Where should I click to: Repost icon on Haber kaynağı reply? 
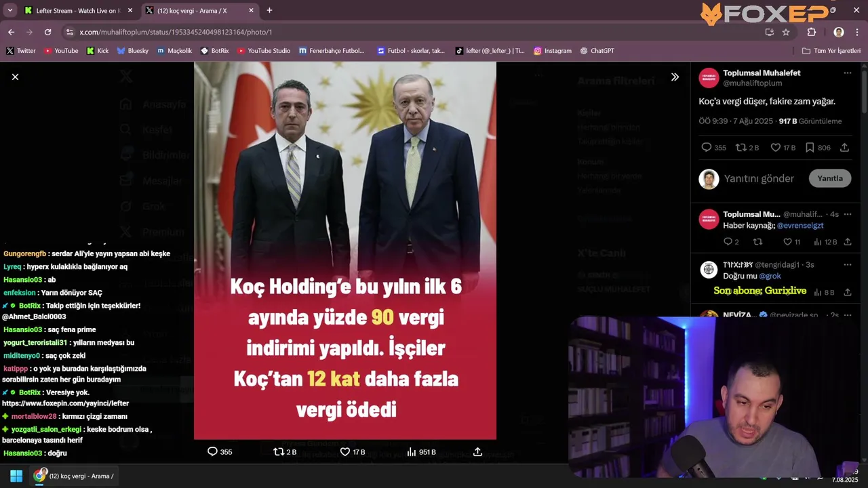pyautogui.click(x=758, y=242)
